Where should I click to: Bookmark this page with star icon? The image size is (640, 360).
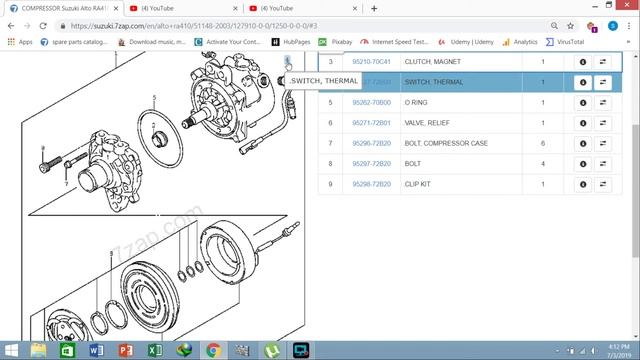(570, 26)
